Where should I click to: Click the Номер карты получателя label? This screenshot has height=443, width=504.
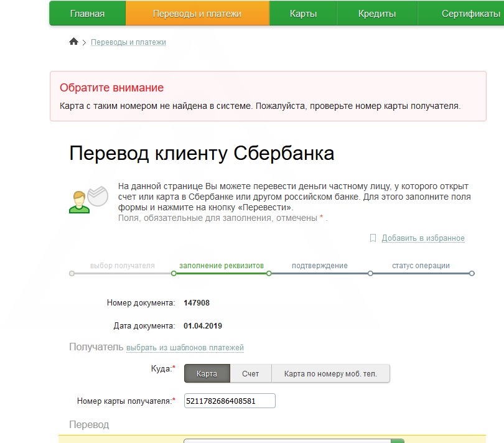[126, 401]
